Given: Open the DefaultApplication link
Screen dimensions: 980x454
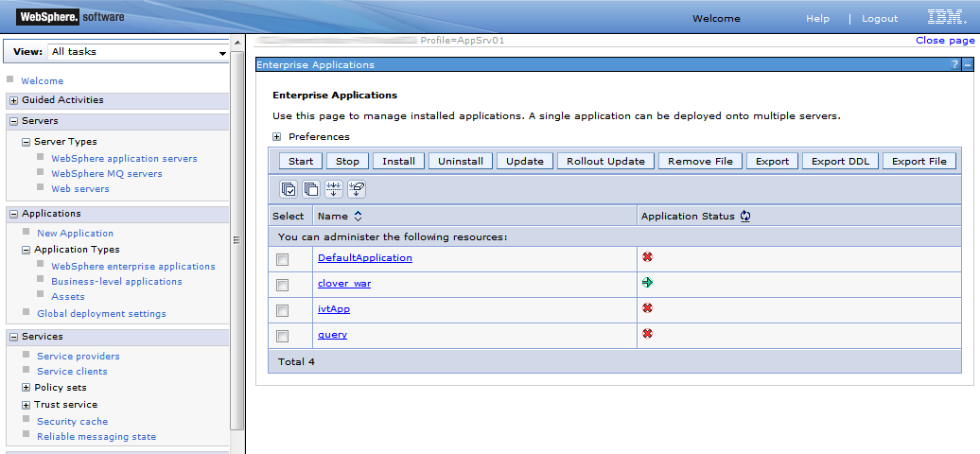Looking at the screenshot, I should (365, 257).
